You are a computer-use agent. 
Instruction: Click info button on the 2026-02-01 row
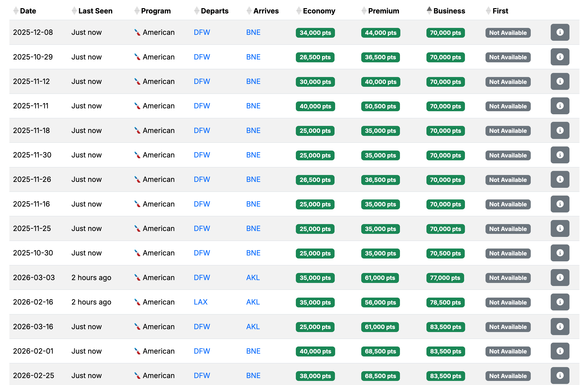[560, 351]
